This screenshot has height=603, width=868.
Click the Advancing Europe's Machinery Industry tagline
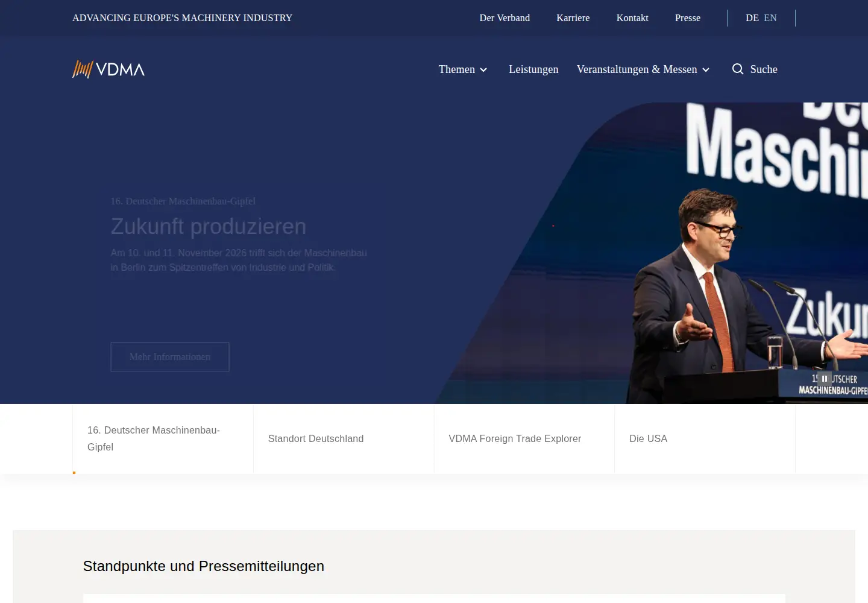(182, 18)
